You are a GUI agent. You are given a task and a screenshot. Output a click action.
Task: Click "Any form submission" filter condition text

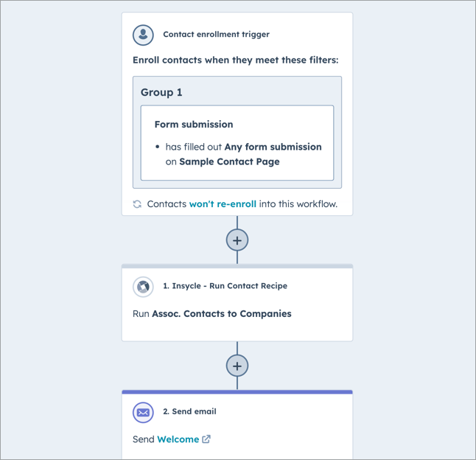click(x=273, y=147)
